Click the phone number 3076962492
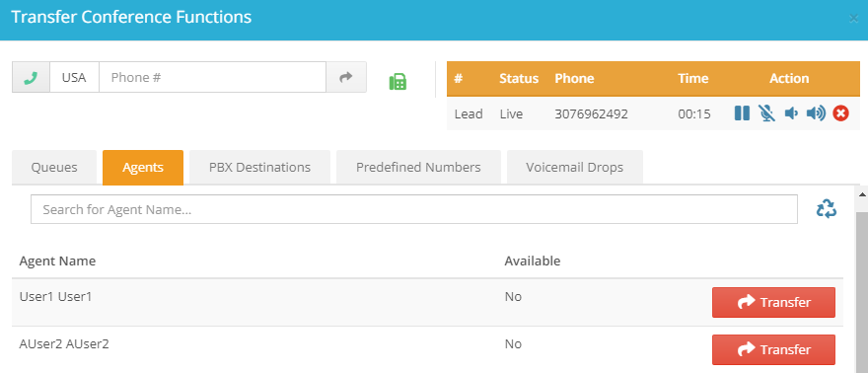 point(591,114)
